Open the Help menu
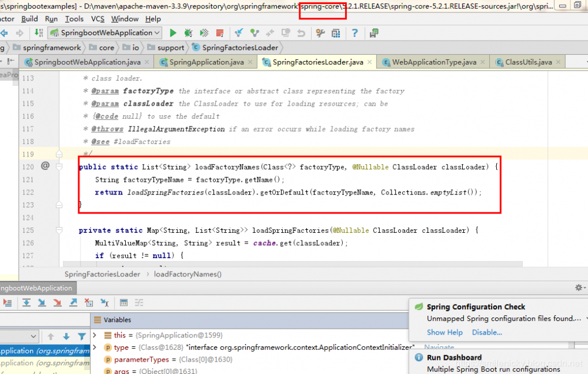Screen dimensions: 588x374 pos(153,19)
